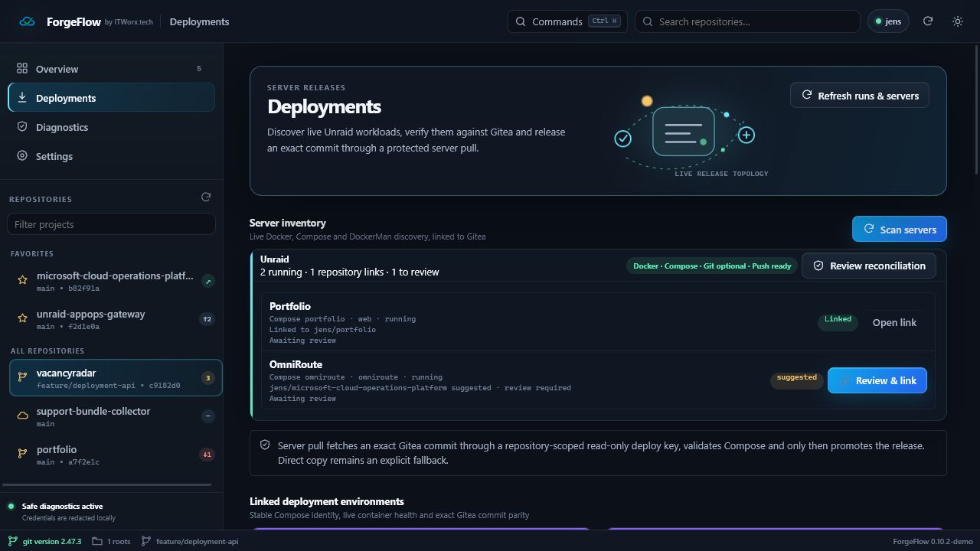
Task: Toggle favorite star for unraid-appops-gateway
Action: [23, 318]
